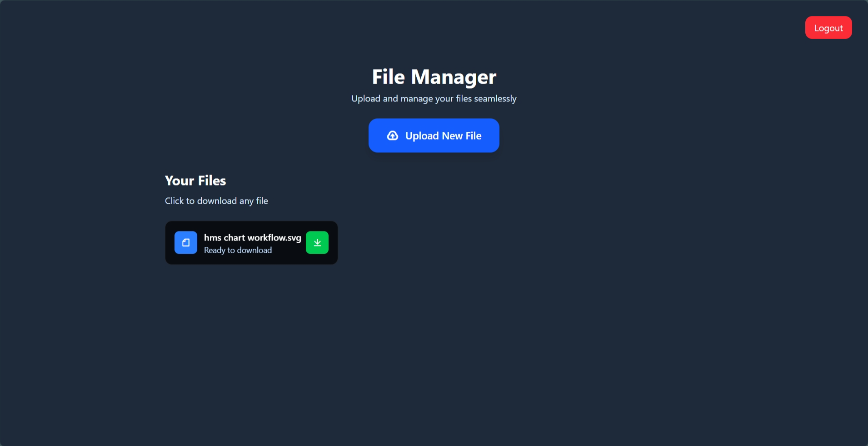Click the word 'Your' in the section heading
This screenshot has height=446, width=868.
[180, 181]
